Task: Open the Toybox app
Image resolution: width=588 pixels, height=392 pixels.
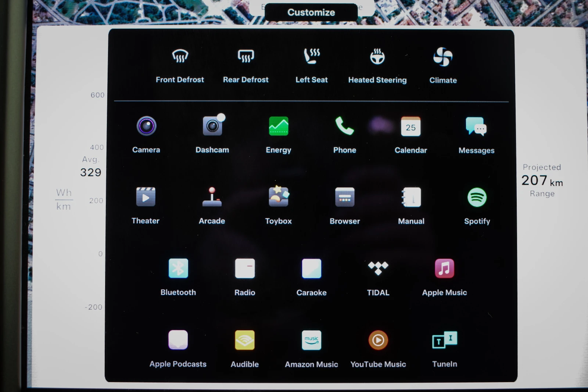Action: tap(279, 197)
